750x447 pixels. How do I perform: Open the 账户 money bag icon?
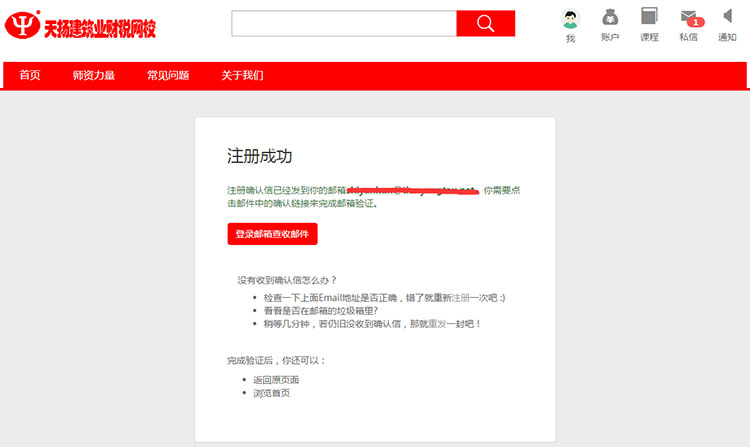(609, 17)
